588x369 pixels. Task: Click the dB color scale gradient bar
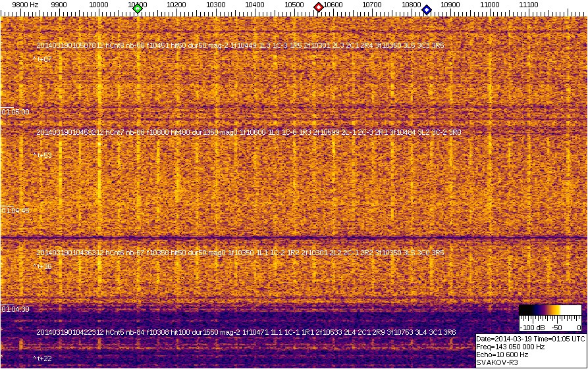tap(549, 311)
